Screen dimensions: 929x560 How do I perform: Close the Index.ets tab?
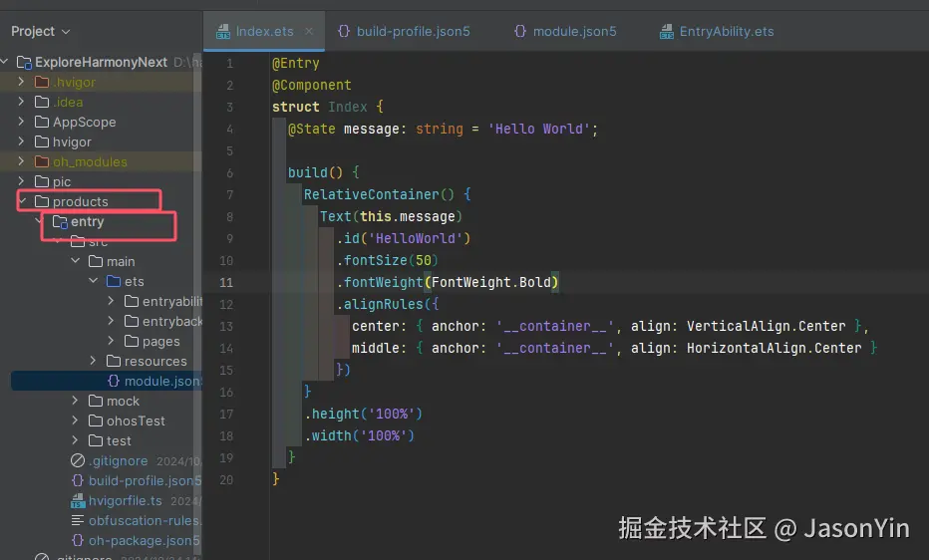(x=309, y=31)
